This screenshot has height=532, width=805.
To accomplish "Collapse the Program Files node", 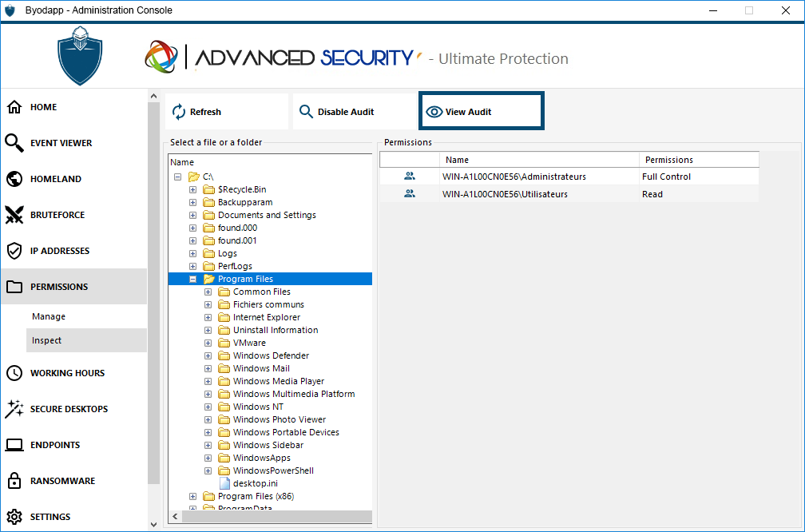I will (193, 279).
